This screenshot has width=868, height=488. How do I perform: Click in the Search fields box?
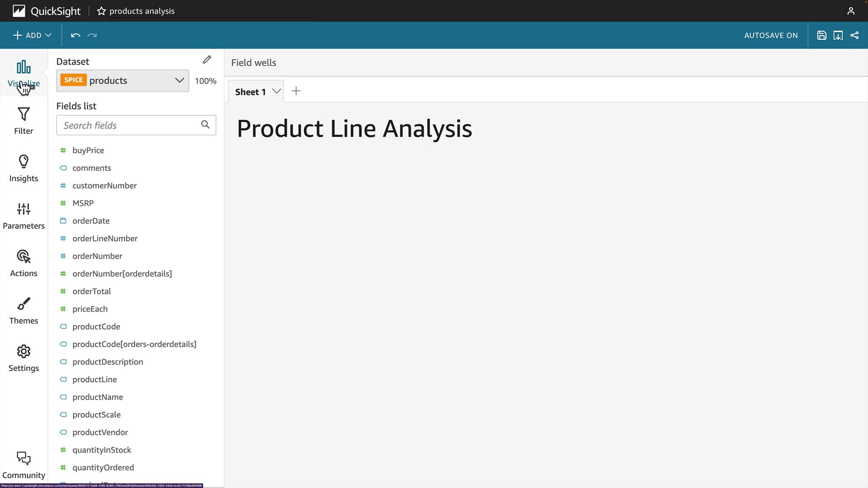(131, 125)
